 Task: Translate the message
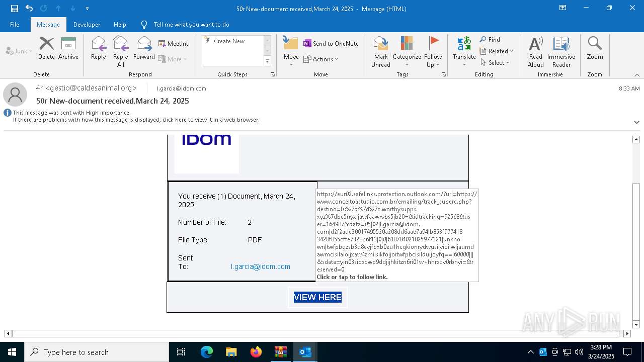tap(464, 52)
